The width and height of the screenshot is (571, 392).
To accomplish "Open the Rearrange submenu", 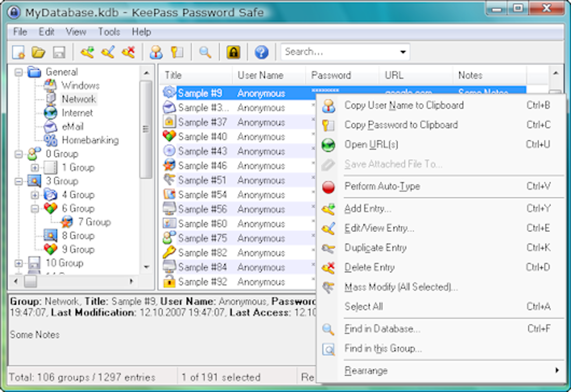I will coord(441,370).
